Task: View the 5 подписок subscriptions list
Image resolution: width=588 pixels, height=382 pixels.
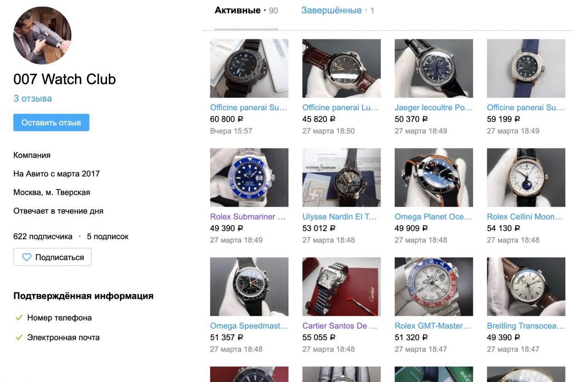Action: (107, 237)
